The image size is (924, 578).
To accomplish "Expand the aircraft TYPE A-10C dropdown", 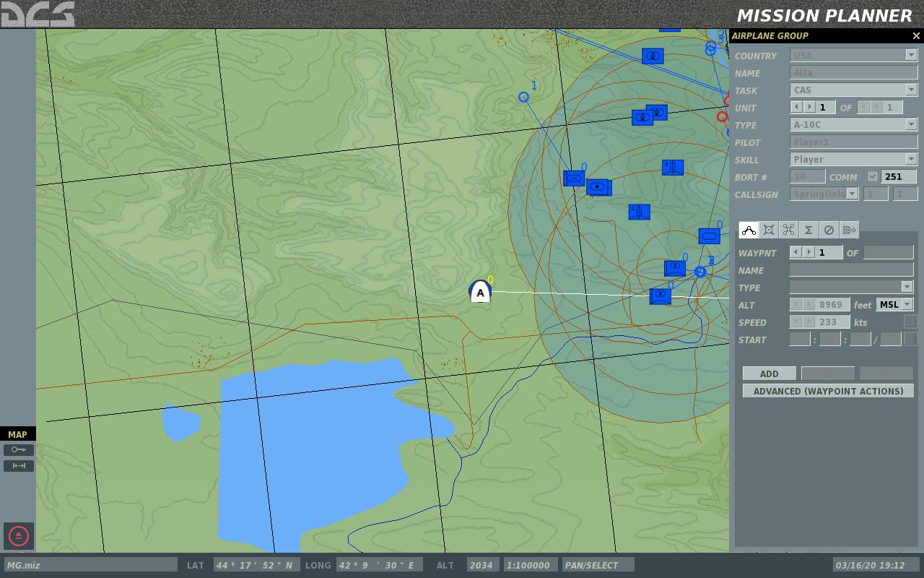I will click(x=911, y=124).
